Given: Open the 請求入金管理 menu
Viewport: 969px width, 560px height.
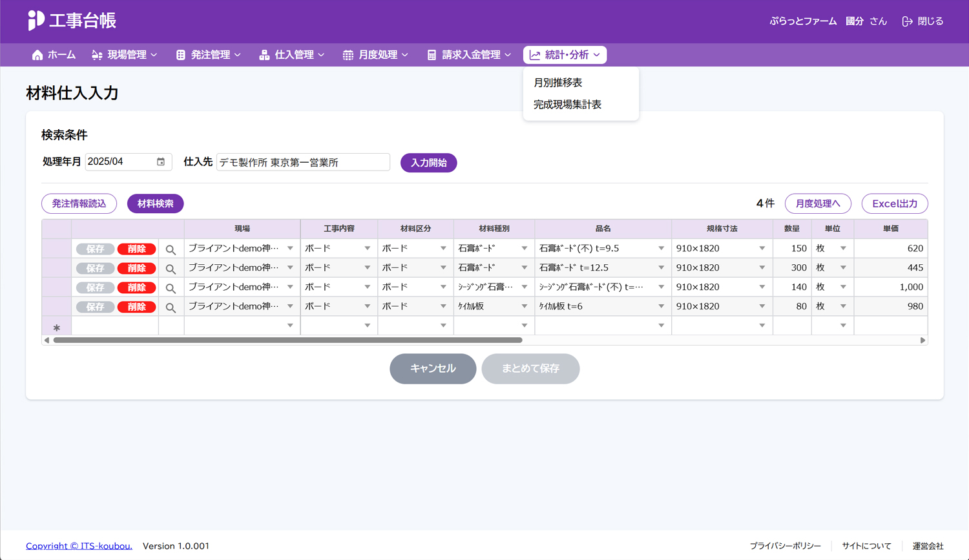Looking at the screenshot, I should 469,55.
